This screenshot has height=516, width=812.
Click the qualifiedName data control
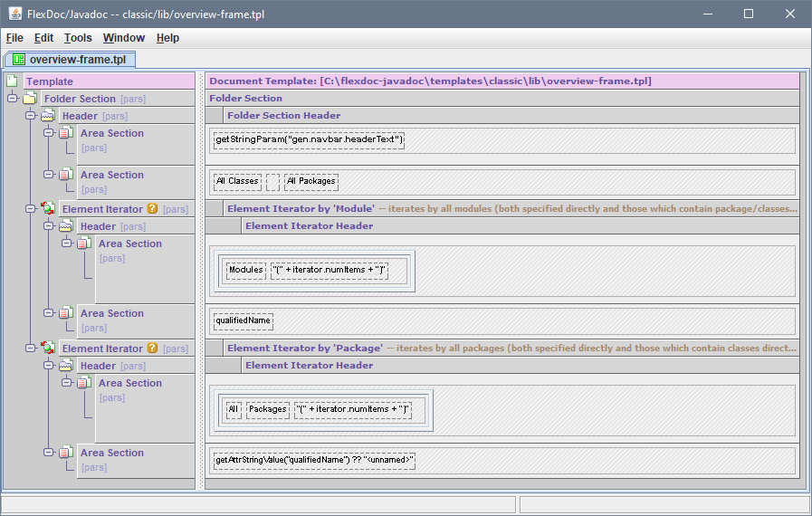pos(243,320)
